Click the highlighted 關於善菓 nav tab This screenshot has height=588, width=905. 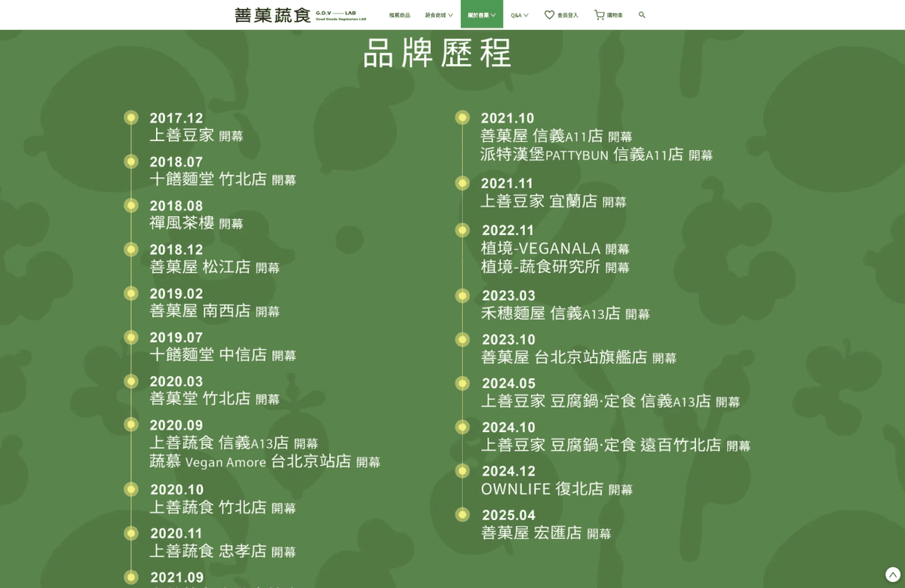pos(481,14)
